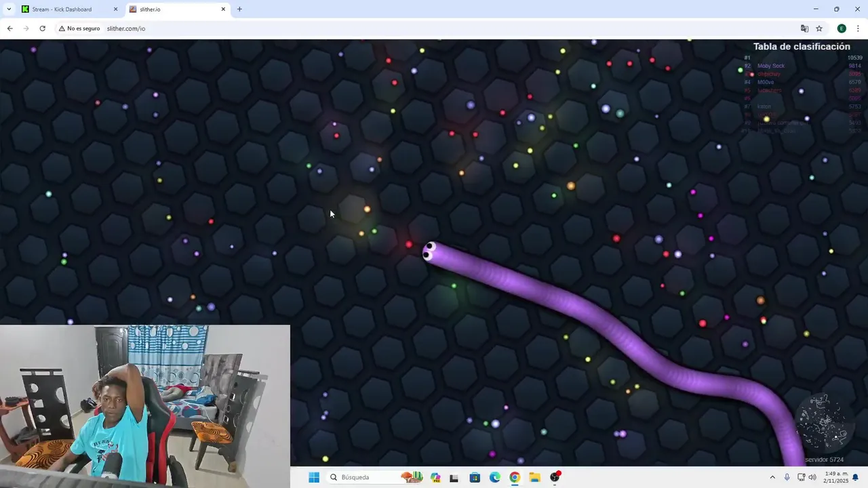Open the OBS Studio taskbar icon
Screen dimensions: 868x488
pos(555,477)
